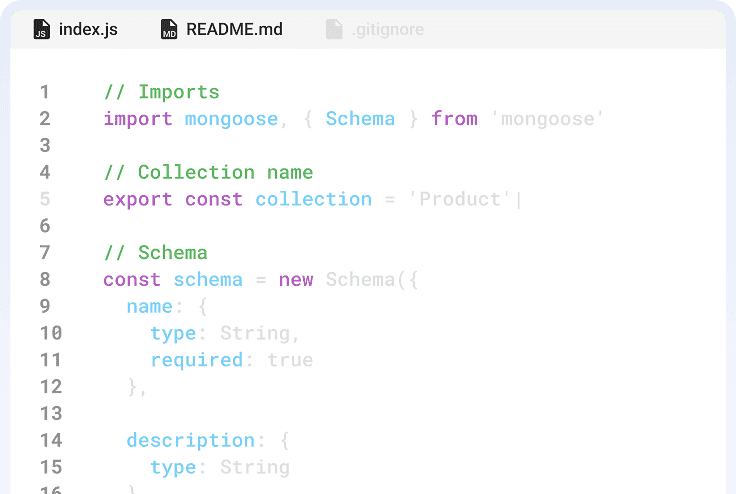Click the 'required' property on line 11
Viewport: 736px width, 494px height.
coord(196,360)
